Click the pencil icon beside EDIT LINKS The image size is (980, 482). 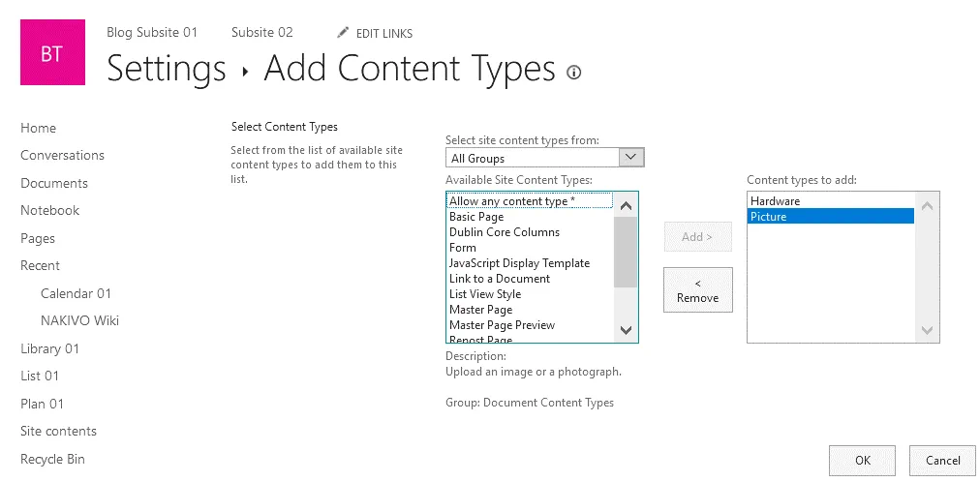(x=343, y=33)
